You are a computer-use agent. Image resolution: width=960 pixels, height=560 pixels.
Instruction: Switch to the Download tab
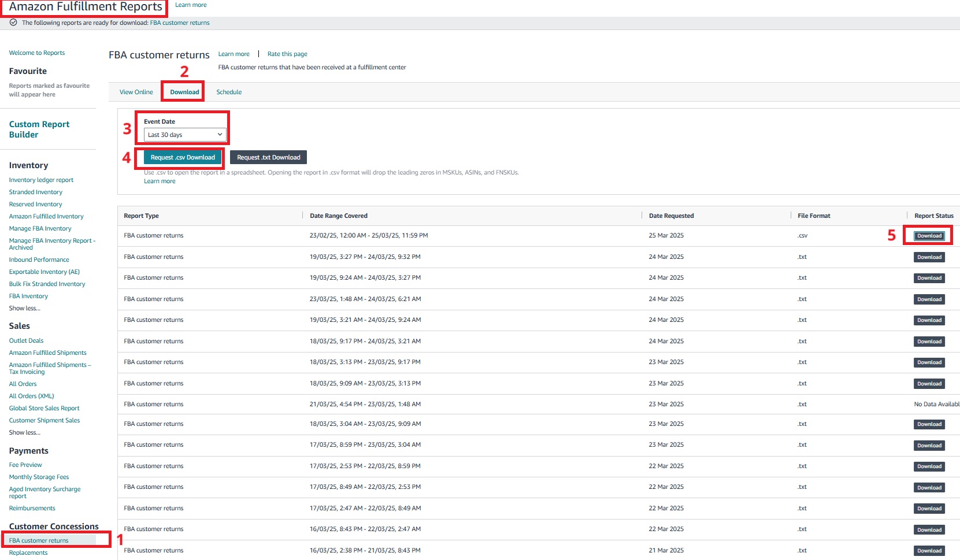click(x=184, y=92)
